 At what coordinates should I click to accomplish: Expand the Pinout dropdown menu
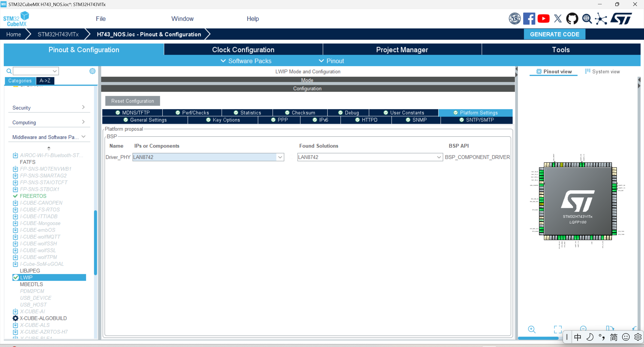point(331,61)
